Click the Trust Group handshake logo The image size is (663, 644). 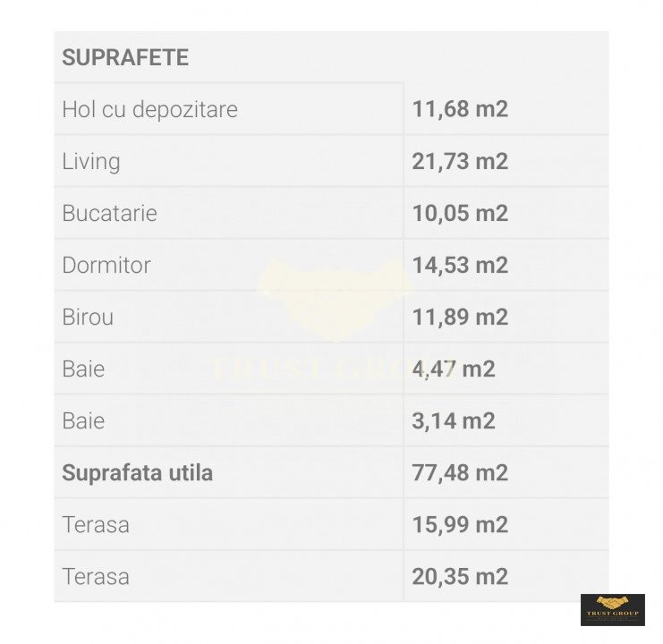click(x=613, y=610)
